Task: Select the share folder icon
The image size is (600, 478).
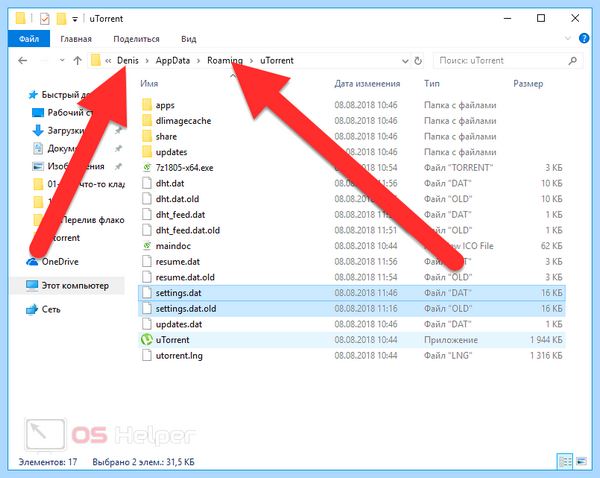Action: [x=147, y=136]
